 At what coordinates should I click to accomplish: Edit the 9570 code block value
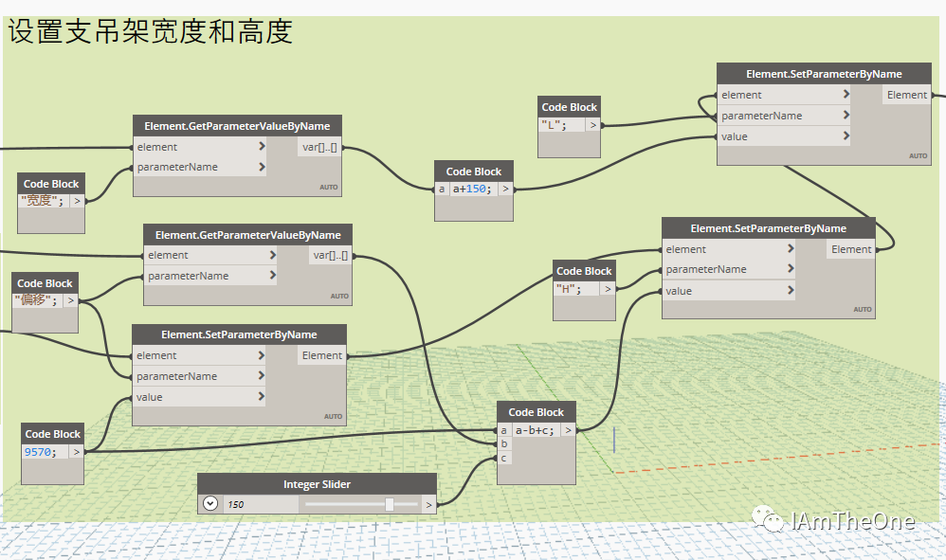(45, 451)
